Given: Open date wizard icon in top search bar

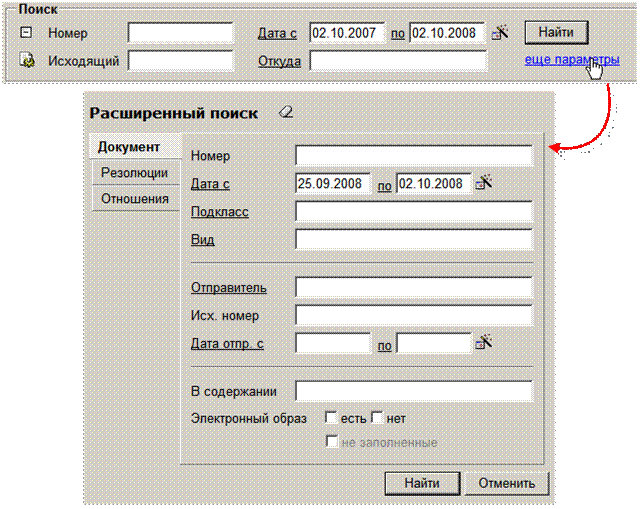Looking at the screenshot, I should click(x=500, y=32).
